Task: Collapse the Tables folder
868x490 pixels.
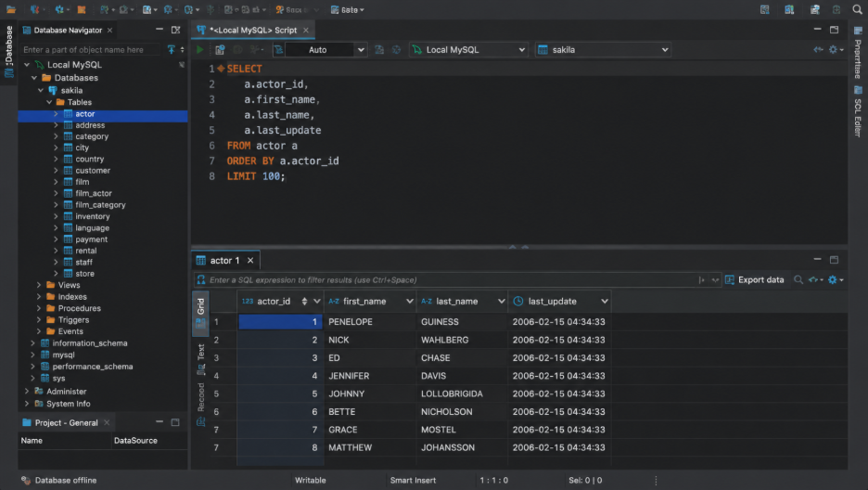Action: (49, 102)
